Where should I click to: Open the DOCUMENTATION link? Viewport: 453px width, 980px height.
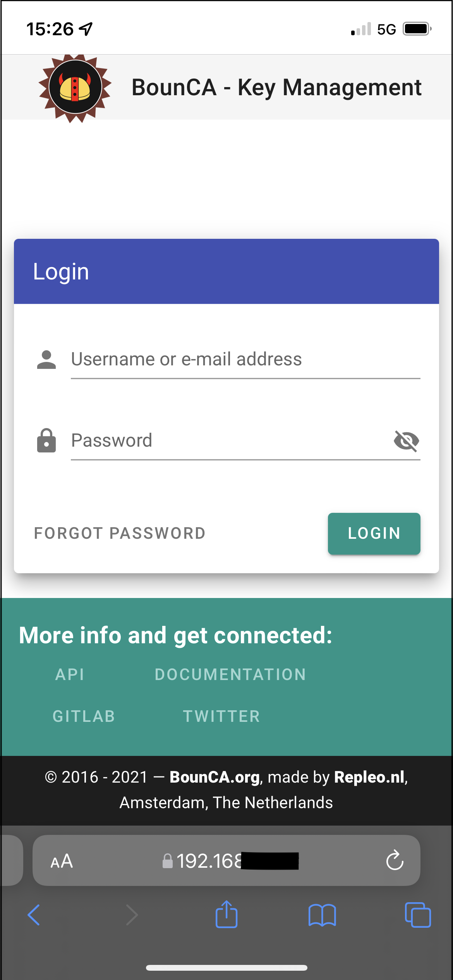click(x=231, y=675)
